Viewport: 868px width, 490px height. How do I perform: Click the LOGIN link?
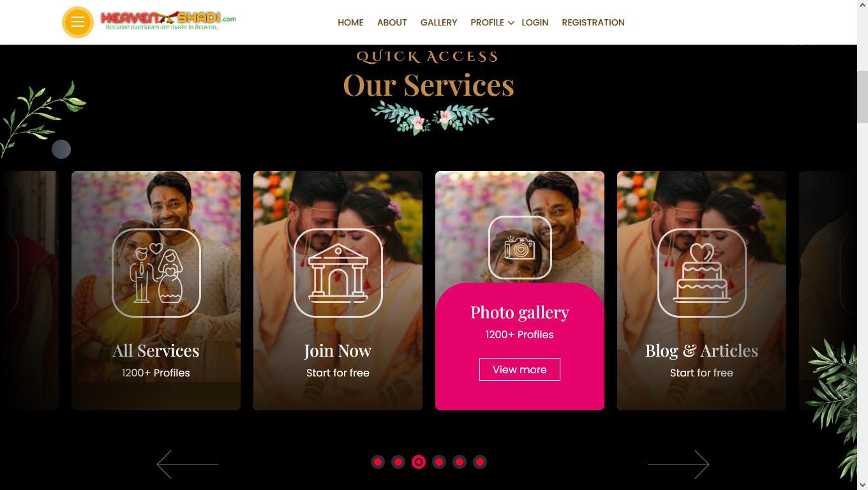tap(535, 22)
